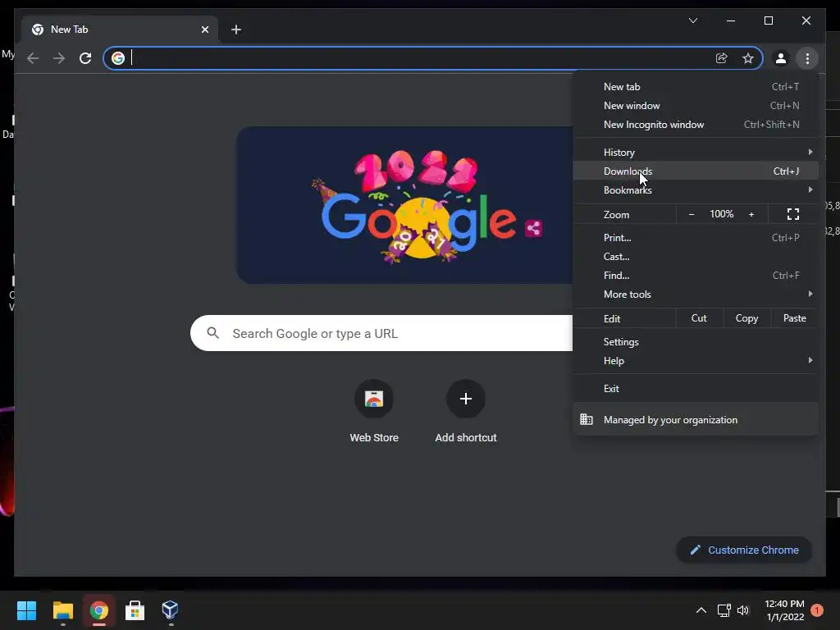Open Microsoft Store from taskbar
This screenshot has width=840, height=630.
pyautogui.click(x=135, y=610)
